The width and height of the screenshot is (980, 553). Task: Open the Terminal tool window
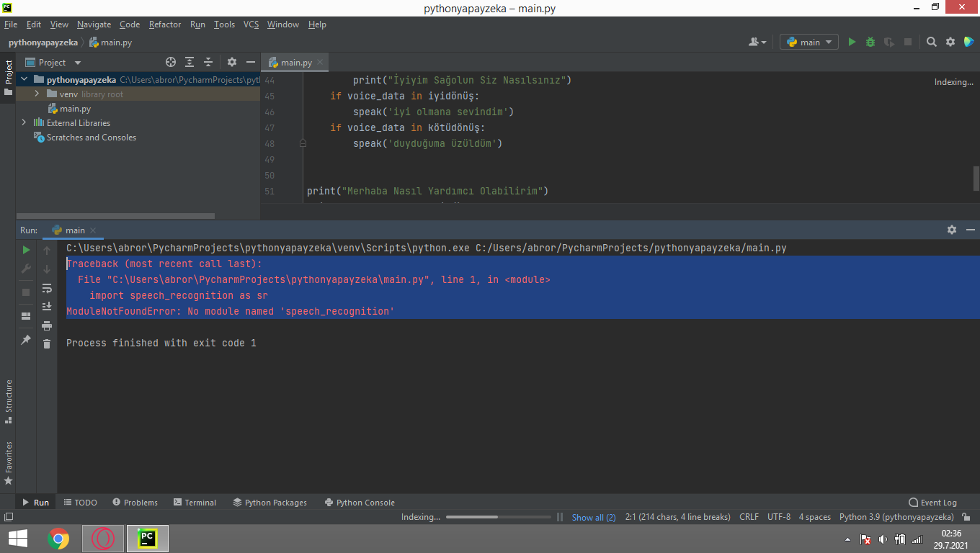pyautogui.click(x=195, y=503)
